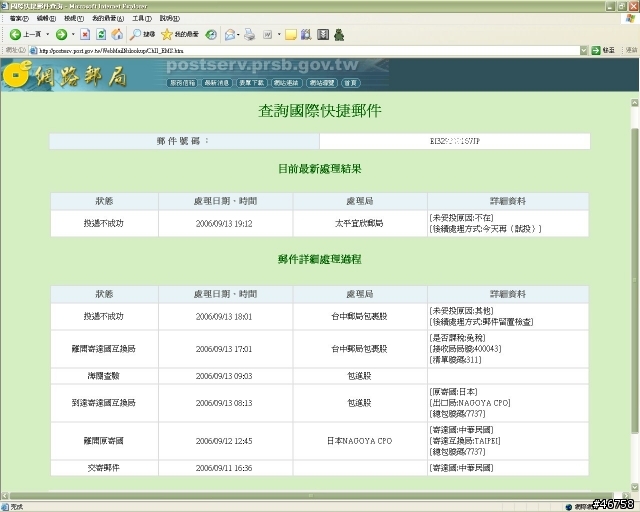Click the green figure toolbar icon
Image resolution: width=640 pixels, height=512 pixels.
pos(339,35)
